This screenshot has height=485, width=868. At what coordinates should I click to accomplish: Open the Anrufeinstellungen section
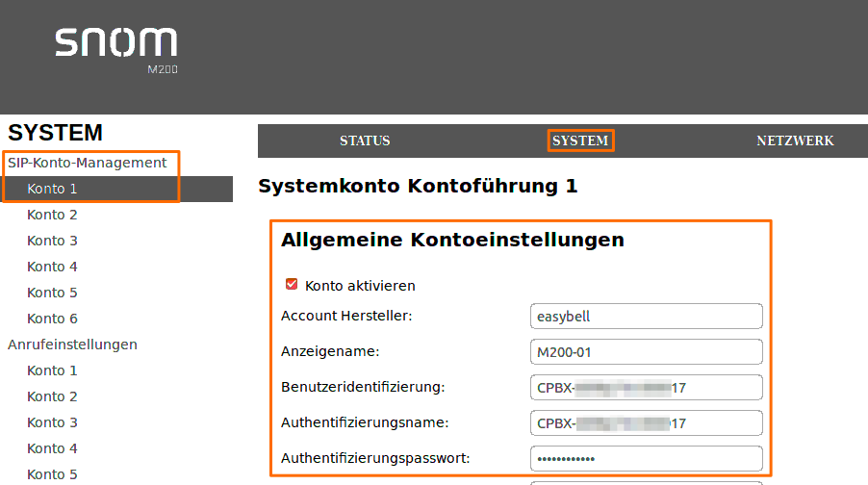point(72,345)
